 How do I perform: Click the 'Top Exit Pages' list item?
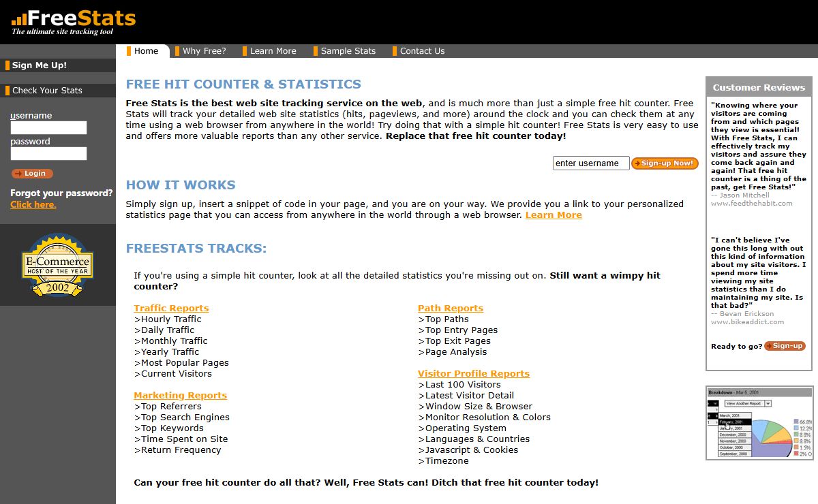(x=455, y=341)
